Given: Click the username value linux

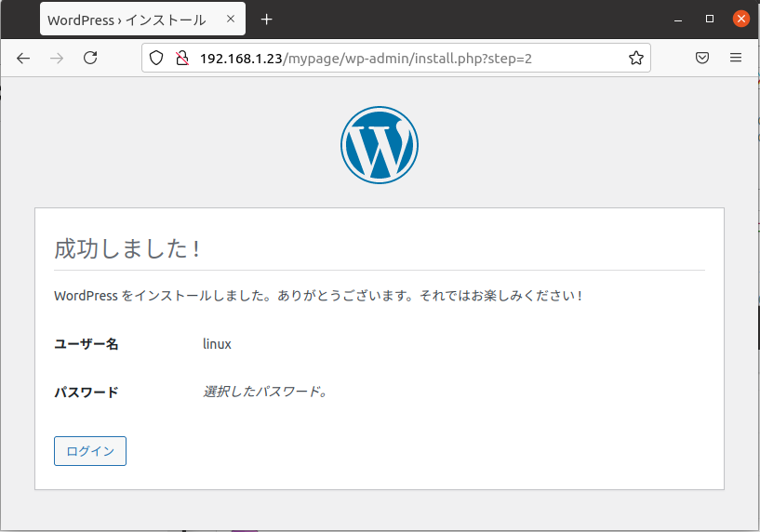Looking at the screenshot, I should (217, 344).
